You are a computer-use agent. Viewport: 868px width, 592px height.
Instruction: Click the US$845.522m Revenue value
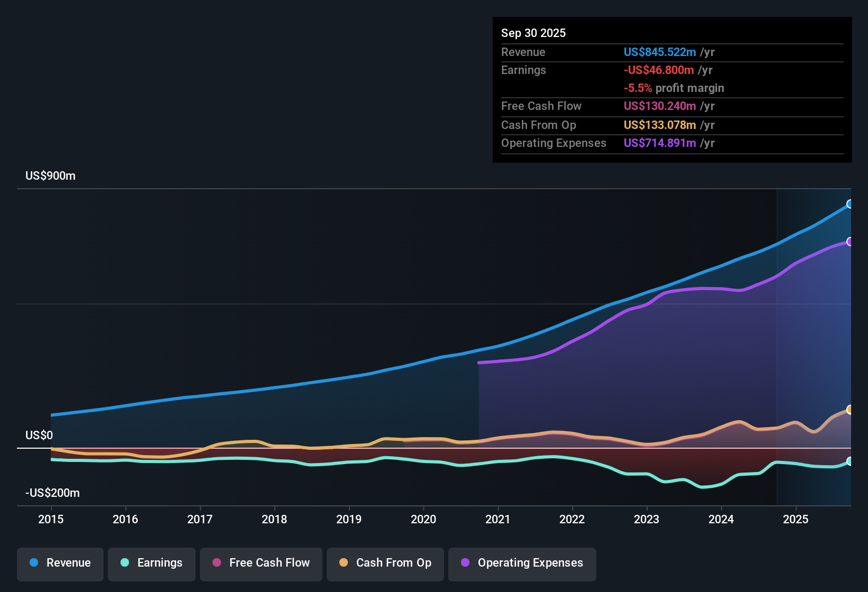tap(660, 52)
